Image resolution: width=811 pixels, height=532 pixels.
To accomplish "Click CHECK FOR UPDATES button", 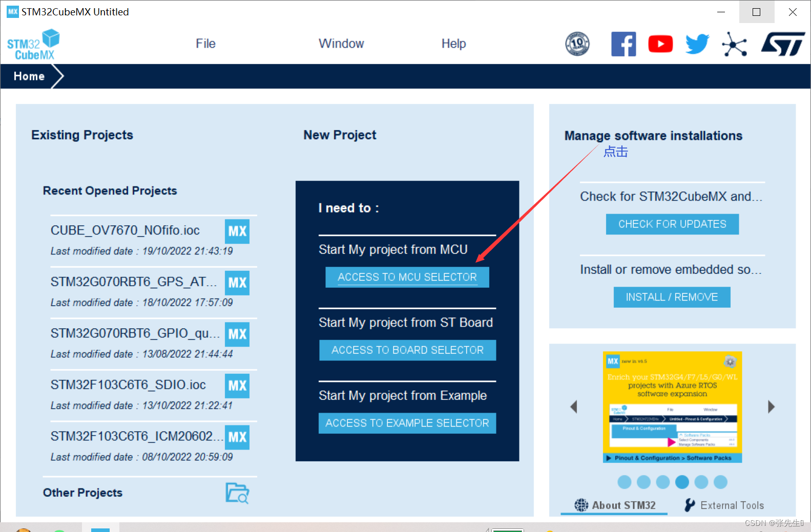I will (672, 224).
